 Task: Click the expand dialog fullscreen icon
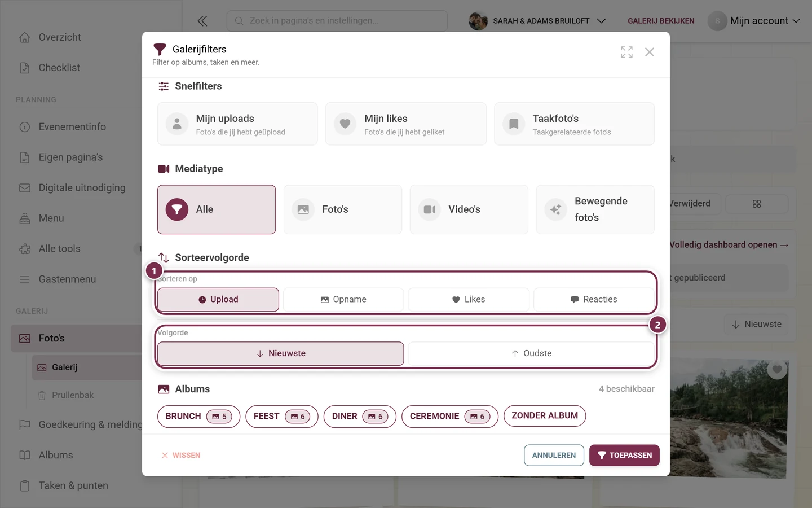pyautogui.click(x=626, y=52)
